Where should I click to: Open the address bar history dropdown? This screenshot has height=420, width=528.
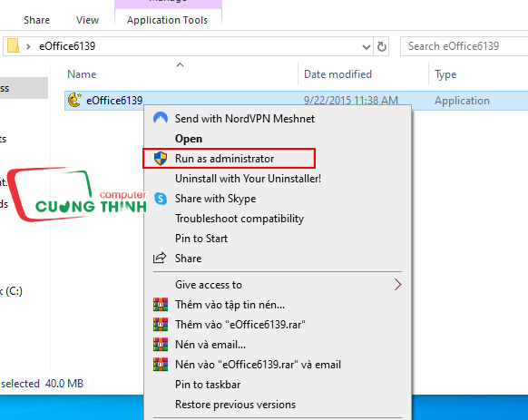coord(366,46)
